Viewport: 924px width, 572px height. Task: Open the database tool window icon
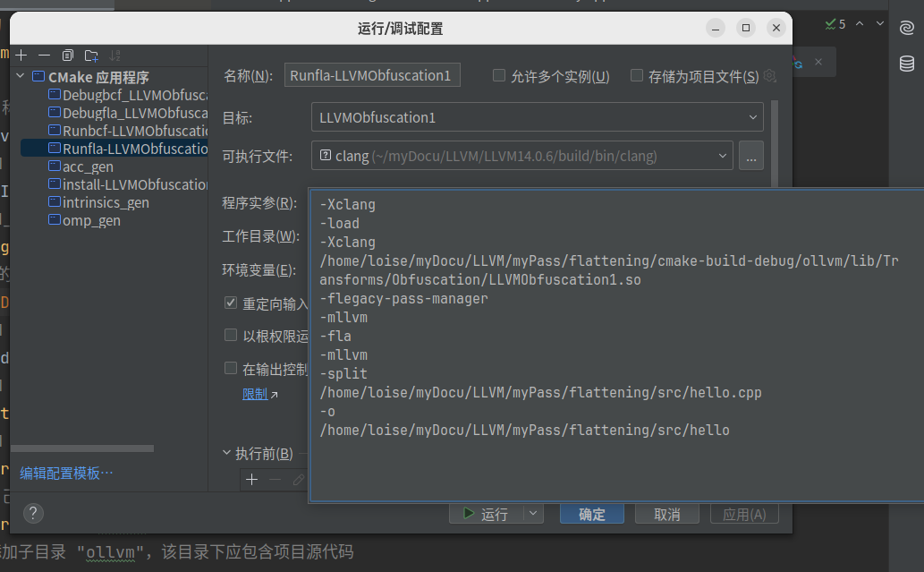(x=907, y=63)
